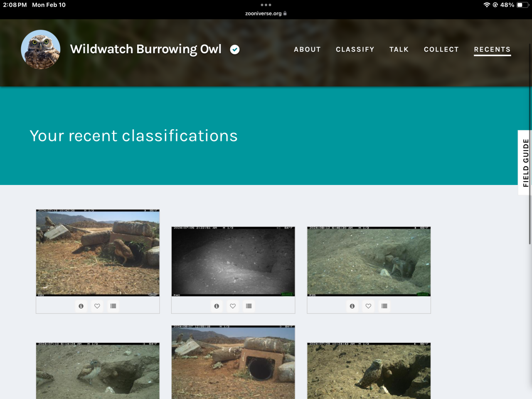
Task: Expand the Field Guide side tab
Action: click(x=525, y=163)
